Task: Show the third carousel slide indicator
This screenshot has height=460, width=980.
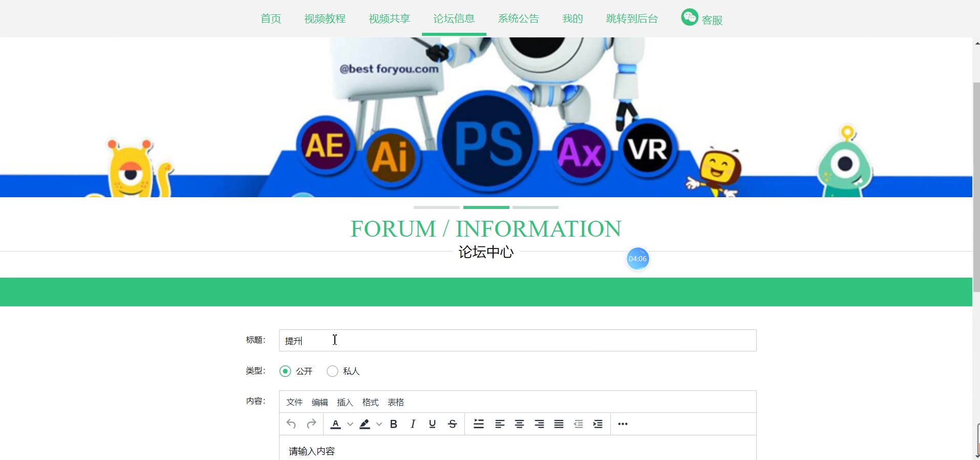Action: pyautogui.click(x=536, y=207)
